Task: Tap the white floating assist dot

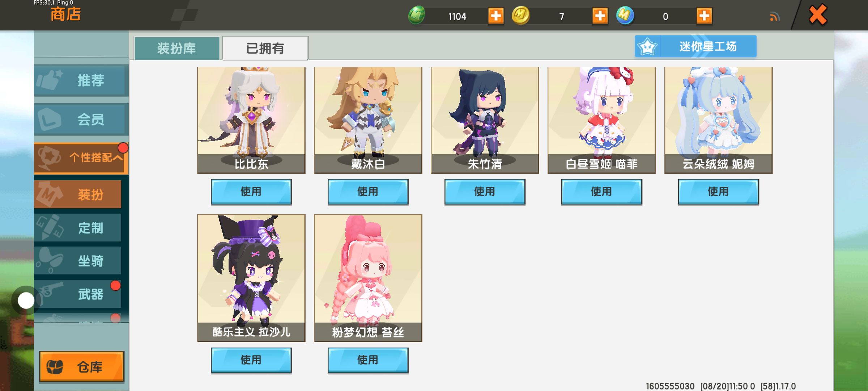Action: click(26, 300)
